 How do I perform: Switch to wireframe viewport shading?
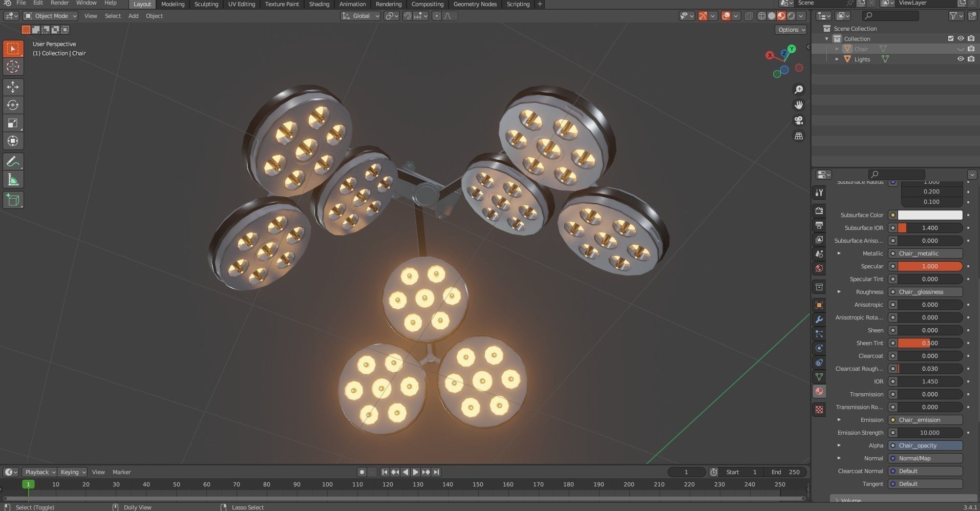coord(762,16)
